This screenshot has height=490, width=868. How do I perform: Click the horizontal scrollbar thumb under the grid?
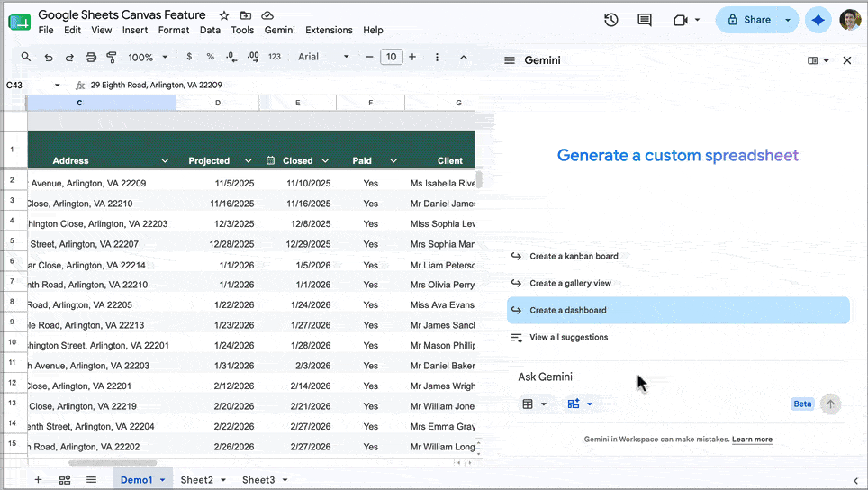pos(113,463)
